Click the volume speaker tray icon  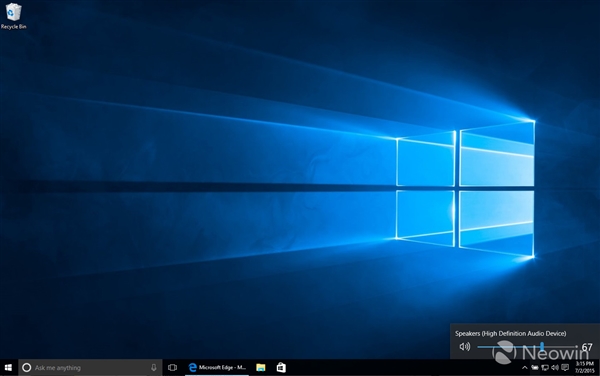tap(555, 368)
